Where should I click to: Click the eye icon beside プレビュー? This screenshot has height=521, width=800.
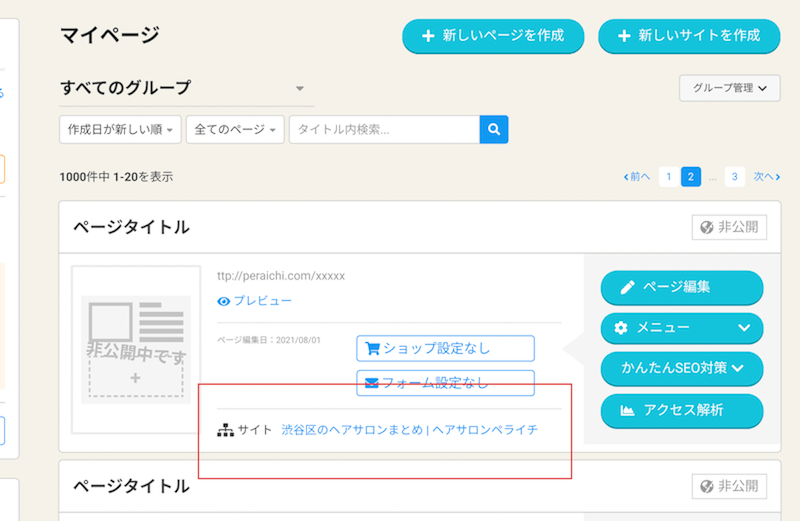224,301
